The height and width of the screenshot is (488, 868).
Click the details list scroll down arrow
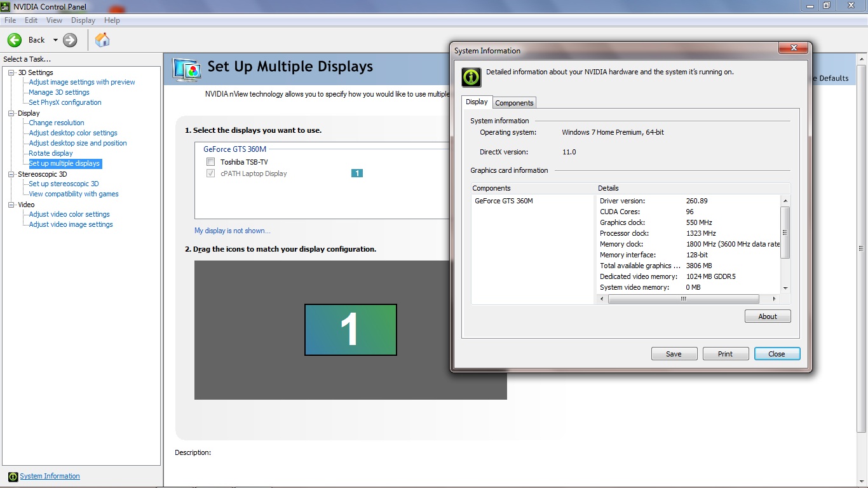[x=785, y=288]
